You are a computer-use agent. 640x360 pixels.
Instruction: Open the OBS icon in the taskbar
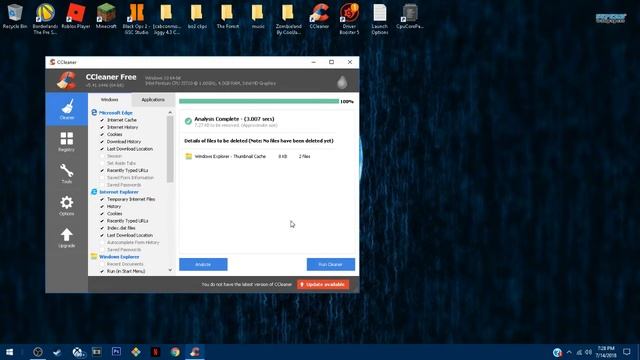tap(38, 352)
